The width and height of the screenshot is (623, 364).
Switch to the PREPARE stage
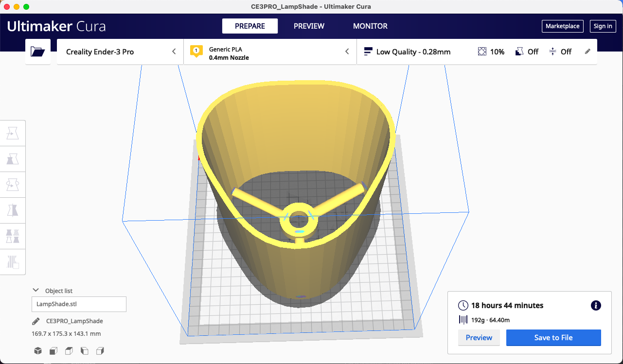click(250, 26)
